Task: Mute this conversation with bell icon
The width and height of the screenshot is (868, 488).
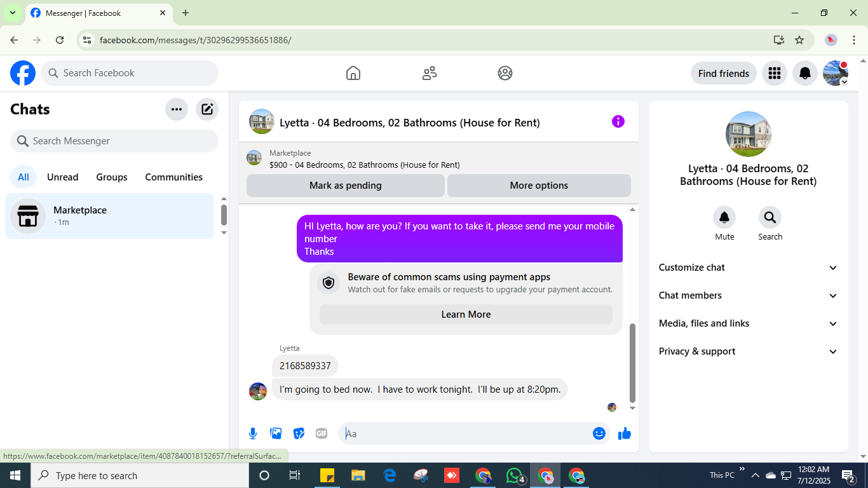Action: (724, 217)
